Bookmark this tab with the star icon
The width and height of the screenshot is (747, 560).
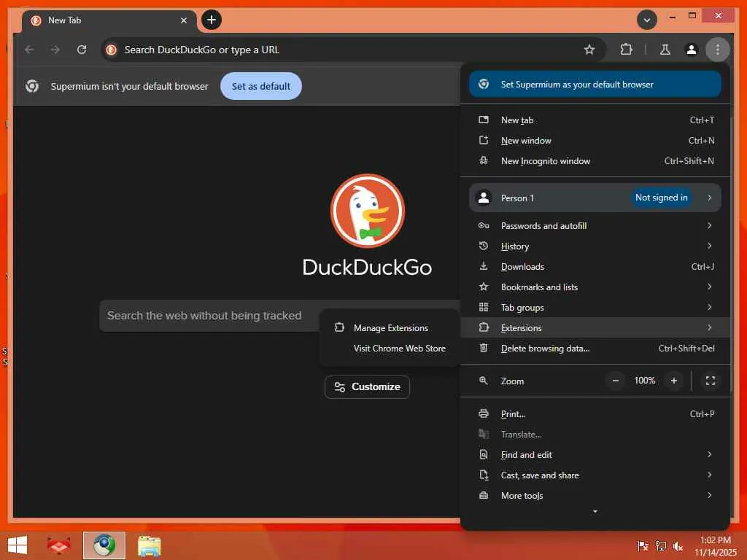(x=589, y=50)
